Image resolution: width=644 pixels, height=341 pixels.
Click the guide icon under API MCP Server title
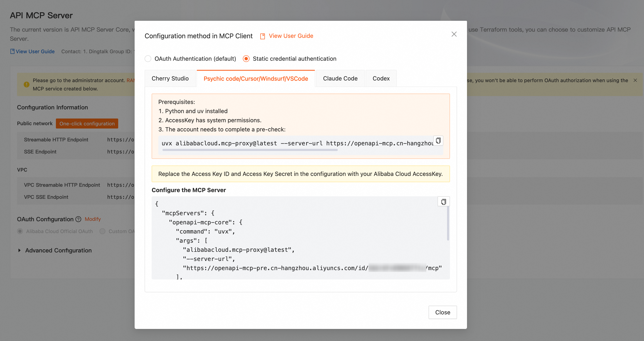coord(12,52)
